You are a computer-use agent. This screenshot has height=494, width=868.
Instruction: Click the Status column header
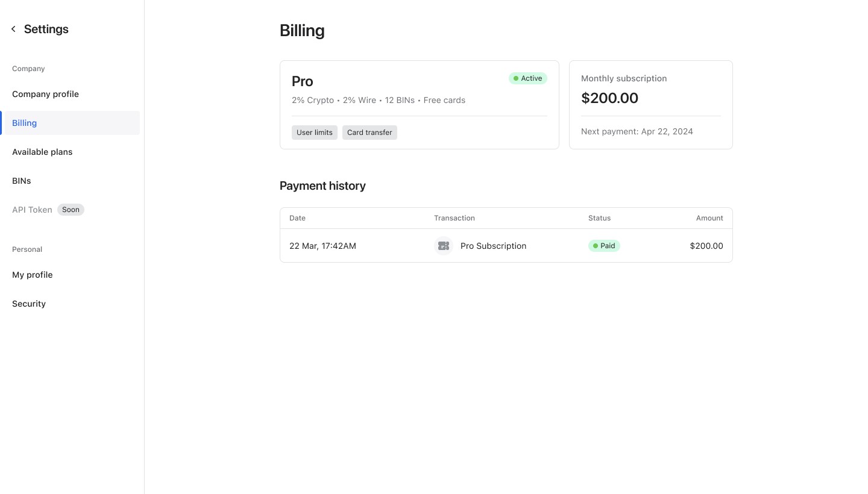point(599,218)
